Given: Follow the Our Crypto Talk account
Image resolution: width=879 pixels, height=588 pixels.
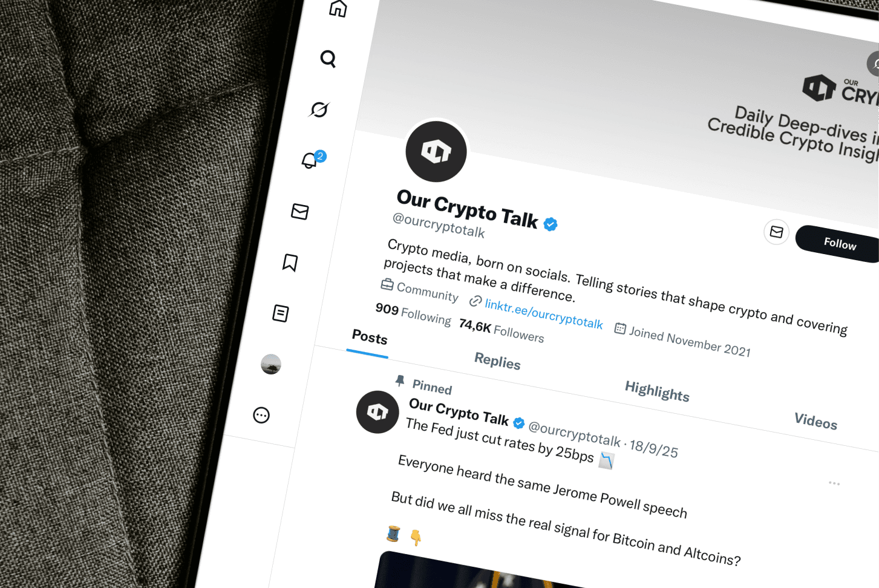Looking at the screenshot, I should (x=839, y=244).
